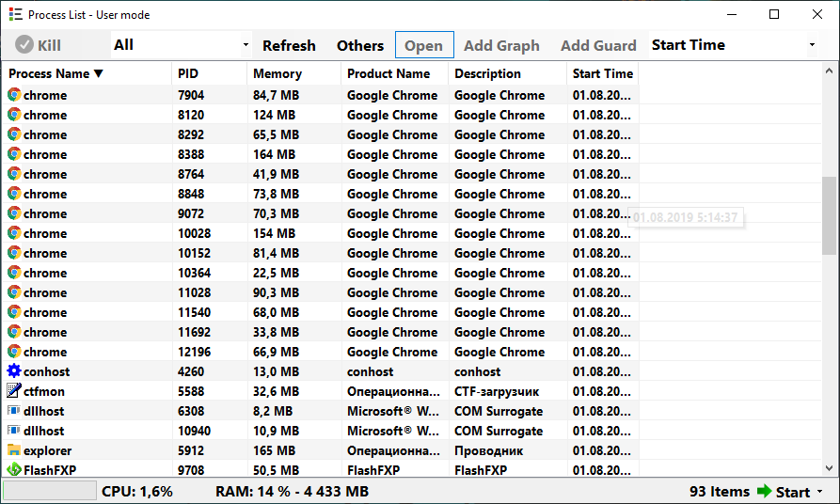The height and width of the screenshot is (504, 840).
Task: Click the CPU: 1,6% status text
Action: (x=137, y=491)
